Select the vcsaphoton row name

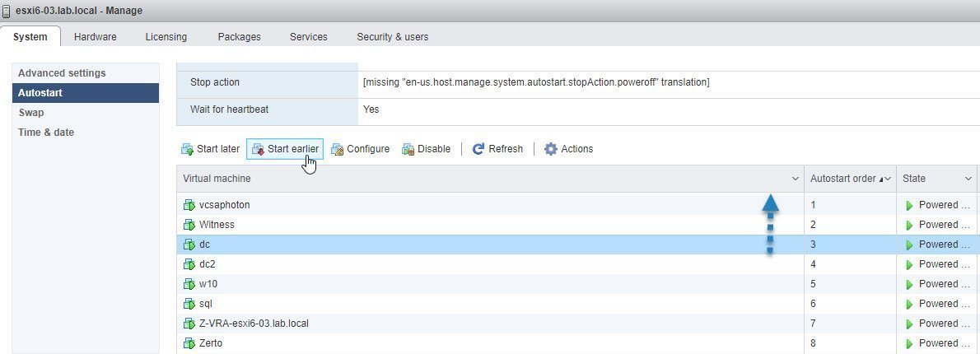point(224,205)
